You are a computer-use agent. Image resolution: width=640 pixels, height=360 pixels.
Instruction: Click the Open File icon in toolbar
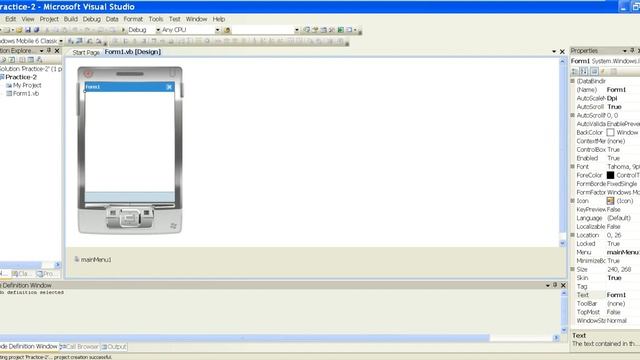19,30
